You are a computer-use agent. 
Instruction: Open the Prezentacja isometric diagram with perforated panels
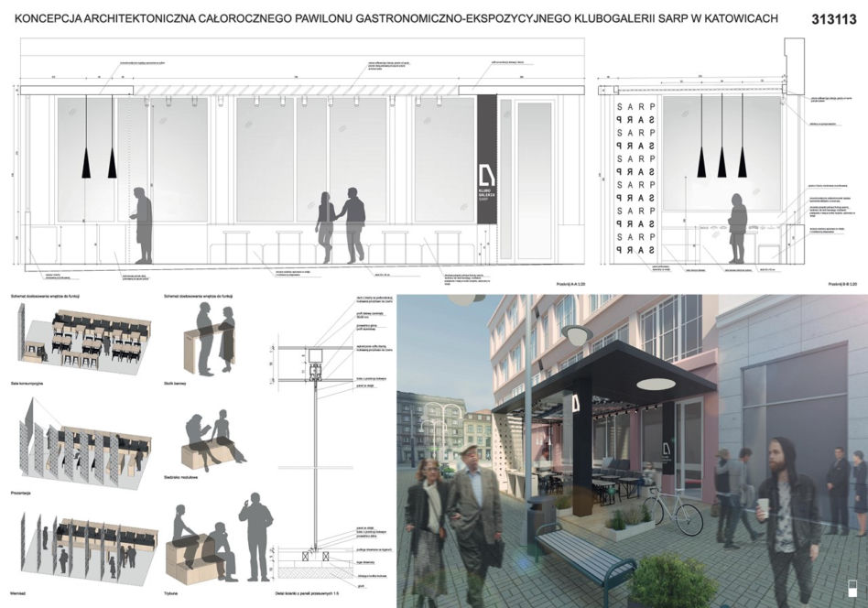pos(83,443)
